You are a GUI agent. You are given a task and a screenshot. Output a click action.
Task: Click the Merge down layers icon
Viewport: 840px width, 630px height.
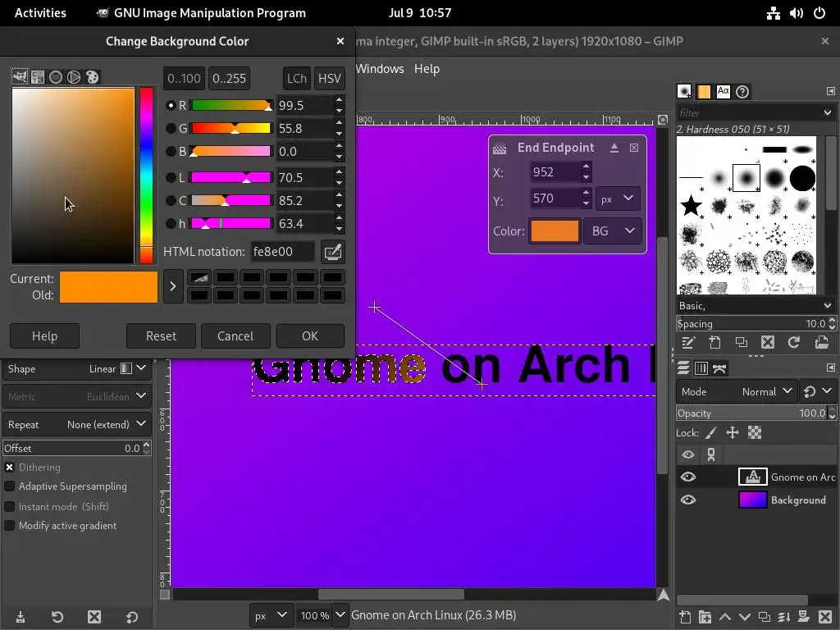click(783, 617)
